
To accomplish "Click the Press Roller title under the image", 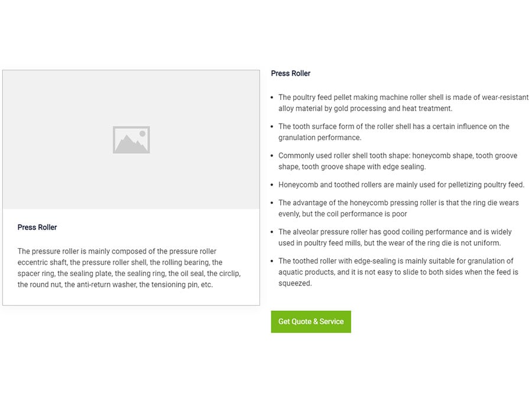I will coord(37,227).
